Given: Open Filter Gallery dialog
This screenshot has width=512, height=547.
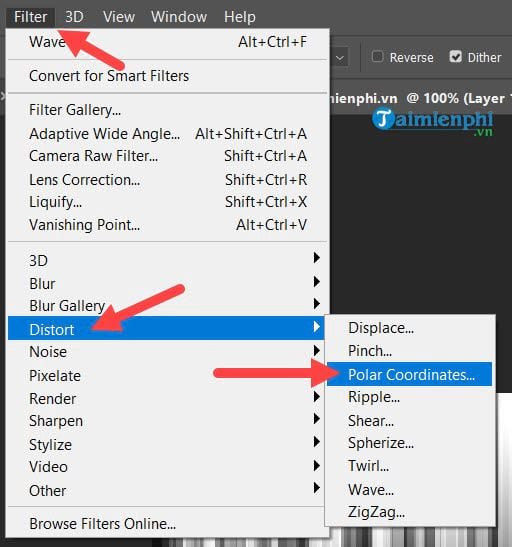Looking at the screenshot, I should (x=75, y=110).
